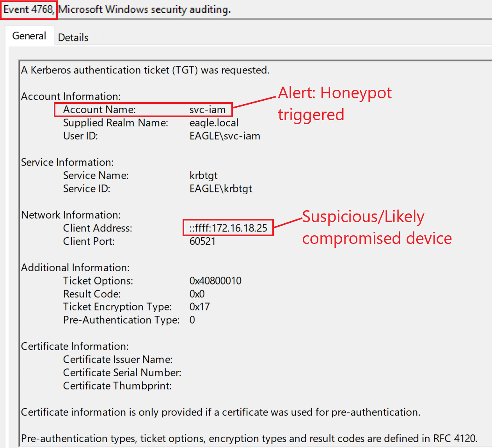Viewport: 492px width, 448px height.
Task: Select the EAGLE\svc-iam User ID value
Action: pos(225,136)
